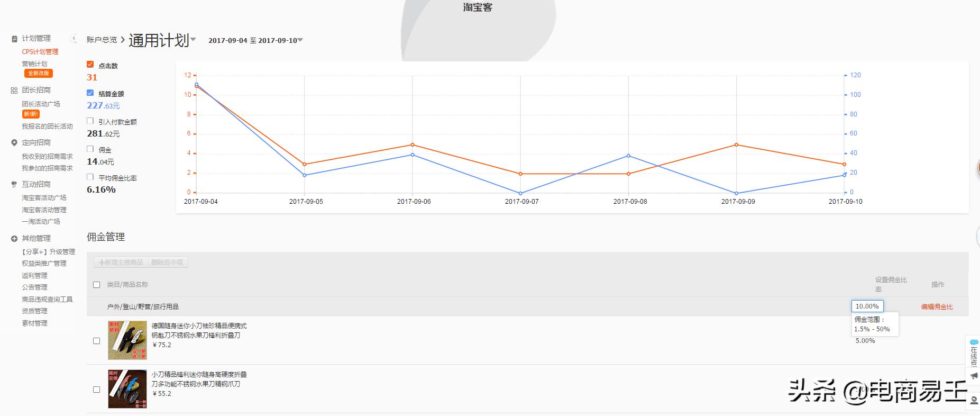Screen dimensions: 980x416
Task: Click orange data point at 2017-09-06
Action: (413, 145)
